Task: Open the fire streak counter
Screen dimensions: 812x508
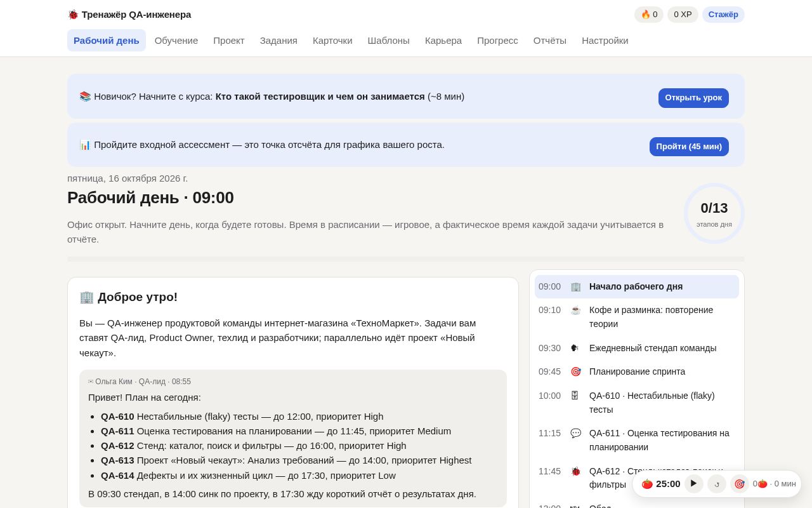Action: pyautogui.click(x=649, y=15)
